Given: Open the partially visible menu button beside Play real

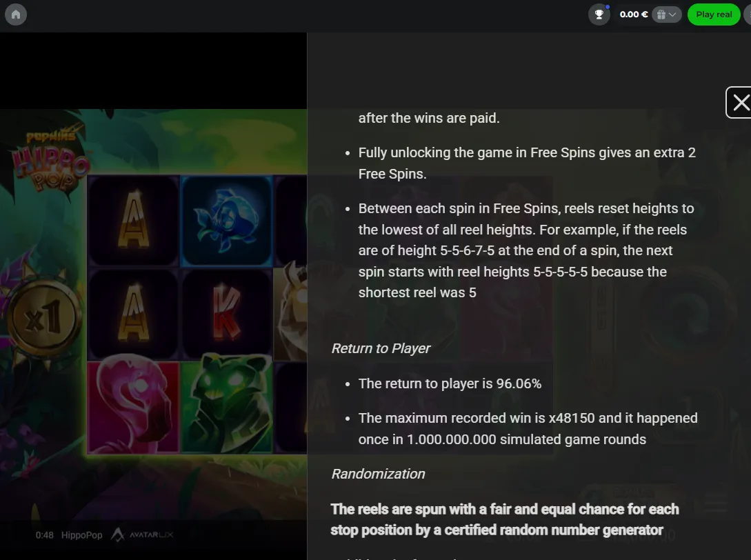Looking at the screenshot, I should point(748,14).
